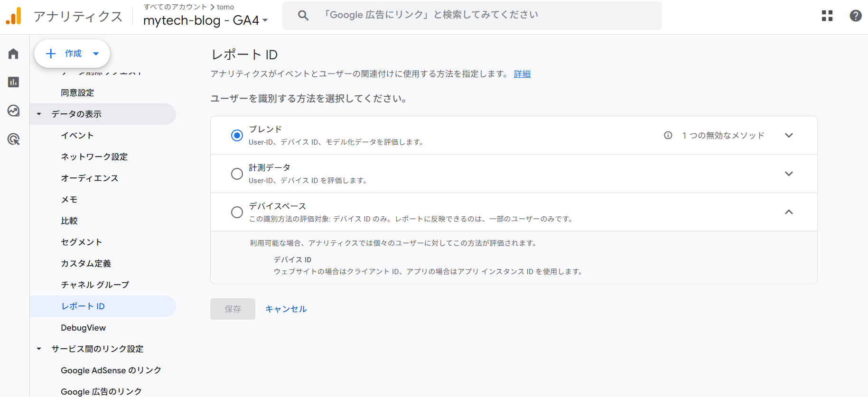This screenshot has width=868, height=397.
Task: Click the Google Analytics logo icon
Action: (14, 16)
